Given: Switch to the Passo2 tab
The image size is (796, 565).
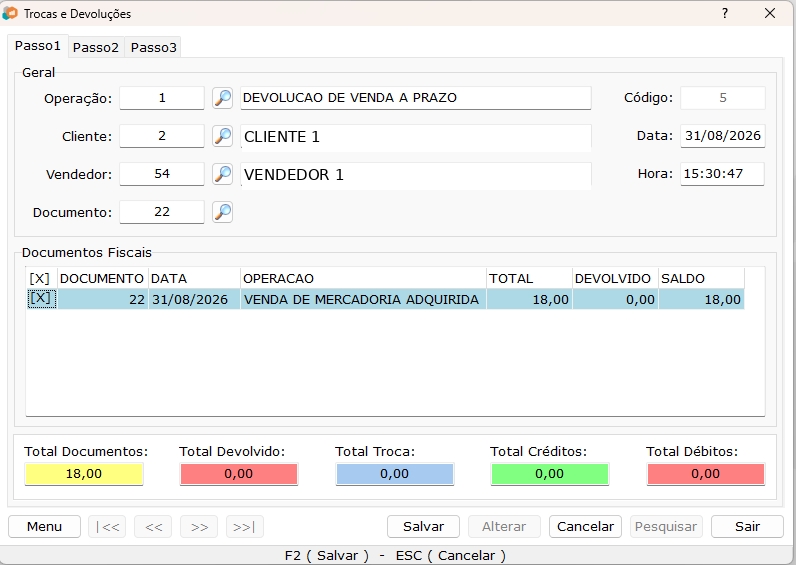Looking at the screenshot, I should (x=96, y=47).
